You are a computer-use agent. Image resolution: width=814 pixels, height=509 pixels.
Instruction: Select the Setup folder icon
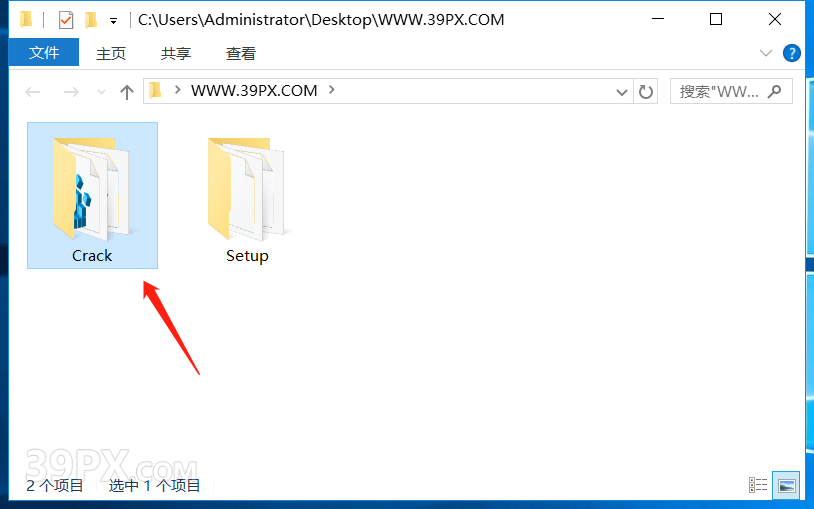click(247, 190)
